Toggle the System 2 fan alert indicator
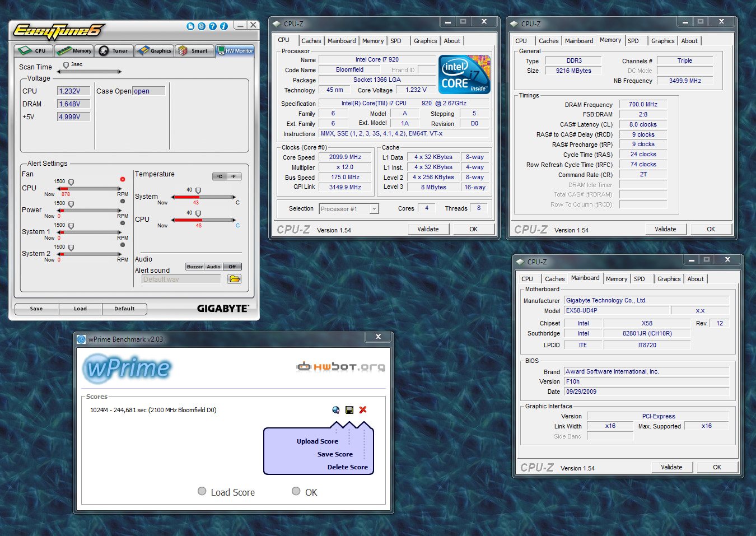756x536 pixels. [123, 245]
